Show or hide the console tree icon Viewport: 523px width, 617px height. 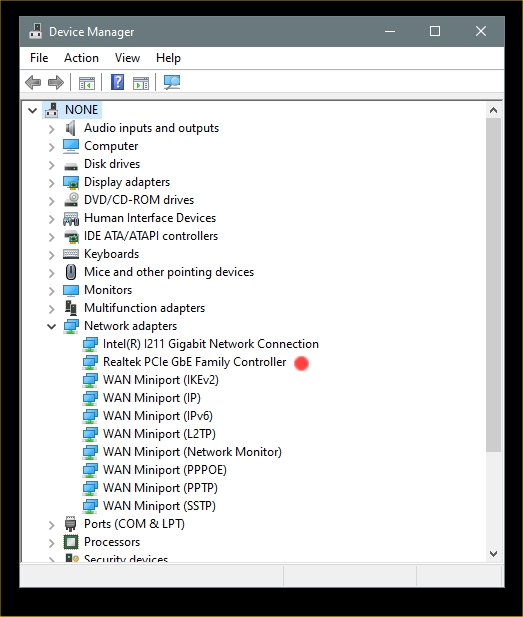(x=87, y=83)
